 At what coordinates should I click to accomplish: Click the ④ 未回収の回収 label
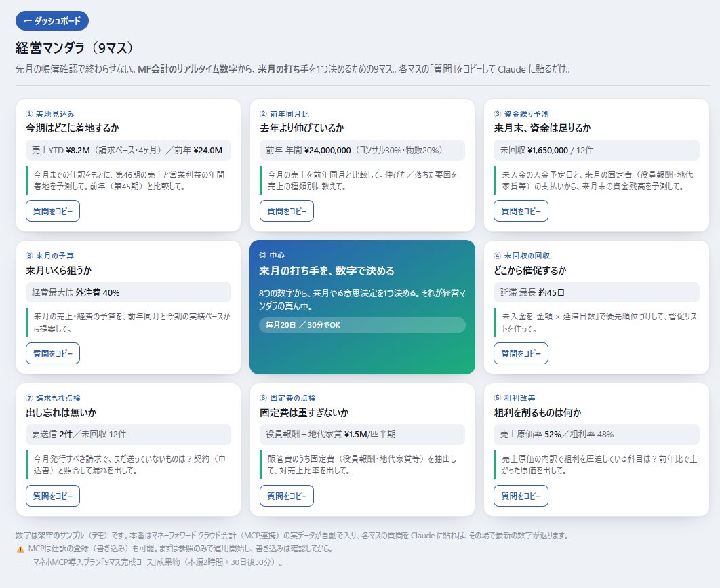[x=521, y=256]
